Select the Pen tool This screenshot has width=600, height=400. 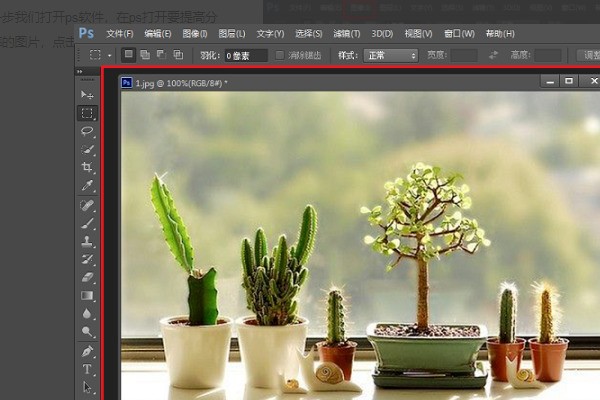(x=88, y=351)
